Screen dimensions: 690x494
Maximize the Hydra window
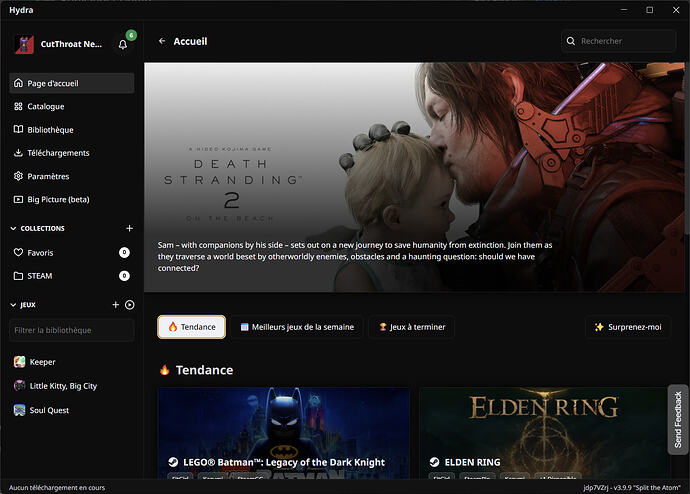click(x=650, y=10)
